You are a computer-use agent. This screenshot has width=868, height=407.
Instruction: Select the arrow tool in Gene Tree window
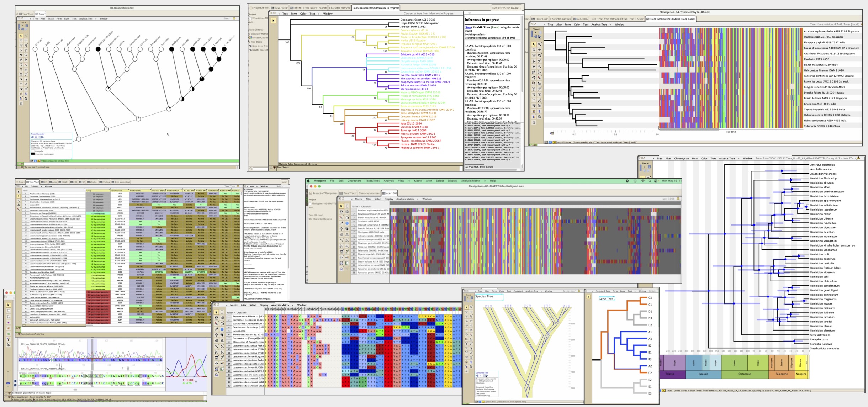point(588,297)
